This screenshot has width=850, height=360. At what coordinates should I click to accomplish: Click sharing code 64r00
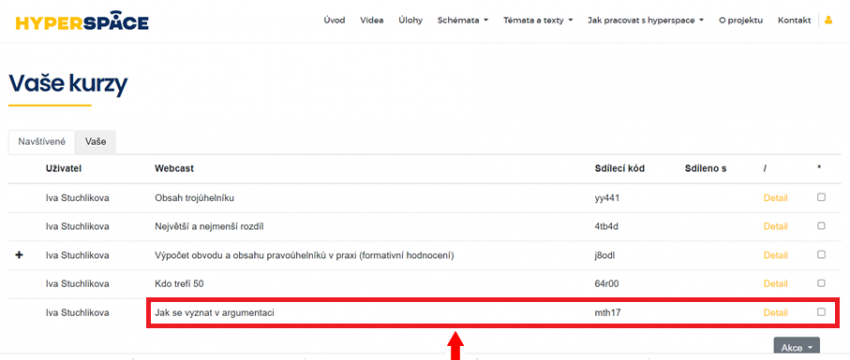pyautogui.click(x=607, y=284)
